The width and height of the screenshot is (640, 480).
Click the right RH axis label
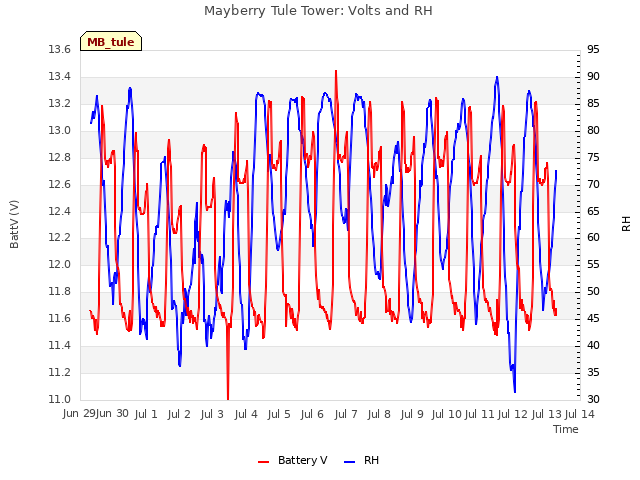tap(626, 224)
